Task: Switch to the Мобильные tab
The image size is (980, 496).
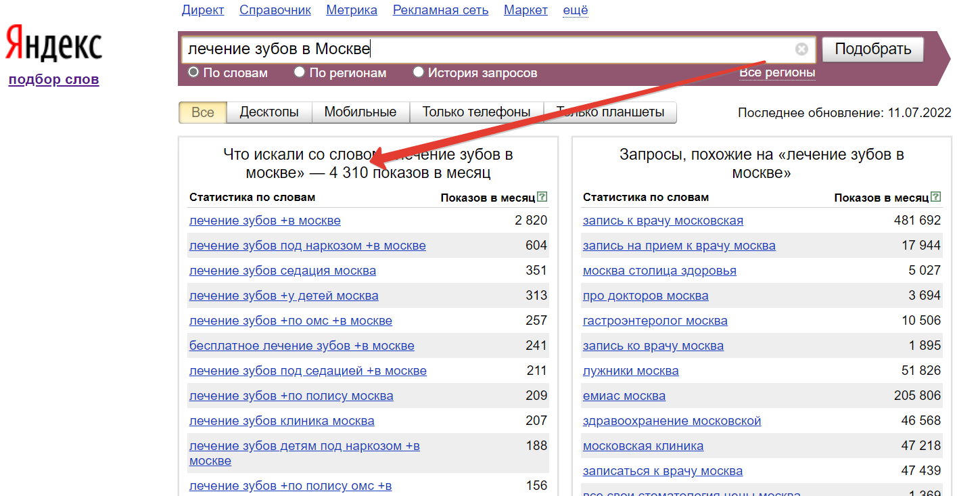Action: (360, 112)
